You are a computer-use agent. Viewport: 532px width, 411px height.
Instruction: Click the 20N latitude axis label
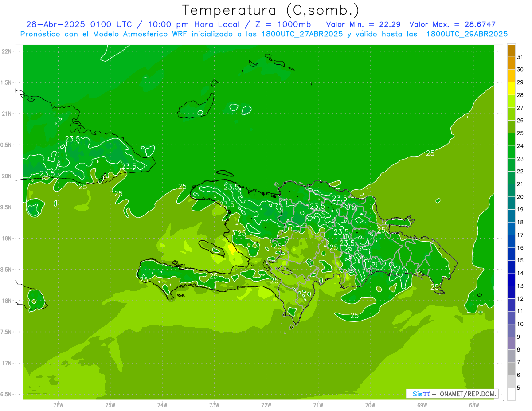(7, 176)
